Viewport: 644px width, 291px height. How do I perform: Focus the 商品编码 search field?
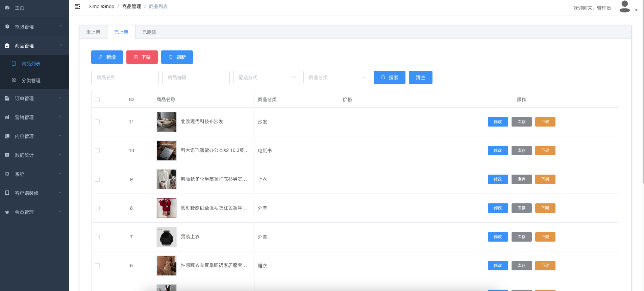(x=196, y=77)
